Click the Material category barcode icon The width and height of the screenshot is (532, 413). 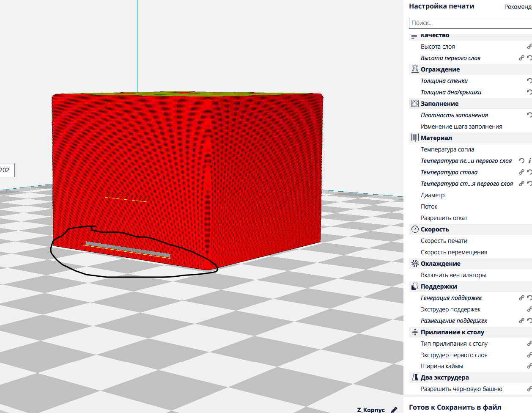[415, 138]
